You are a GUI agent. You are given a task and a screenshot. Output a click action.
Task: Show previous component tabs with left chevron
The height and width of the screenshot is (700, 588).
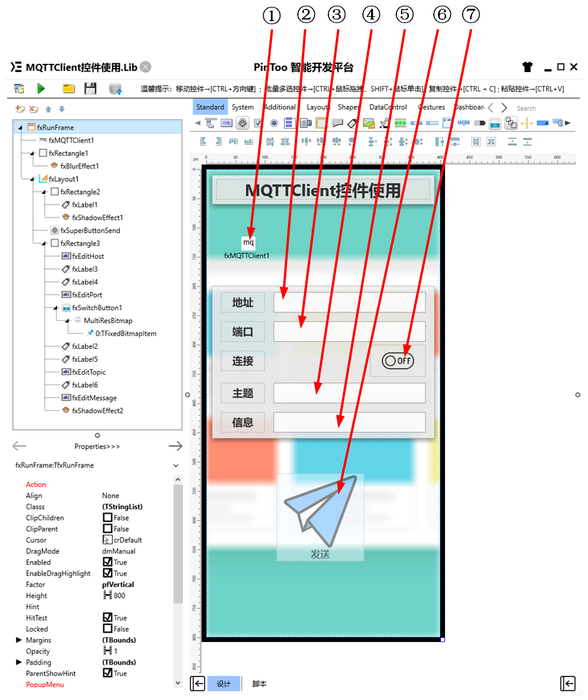click(x=491, y=108)
